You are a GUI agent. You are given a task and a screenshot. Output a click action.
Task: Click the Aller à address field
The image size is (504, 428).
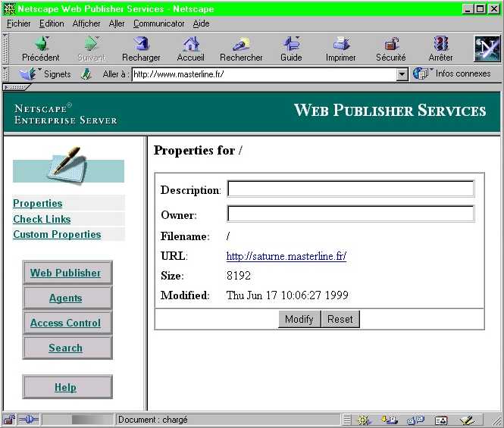(265, 74)
